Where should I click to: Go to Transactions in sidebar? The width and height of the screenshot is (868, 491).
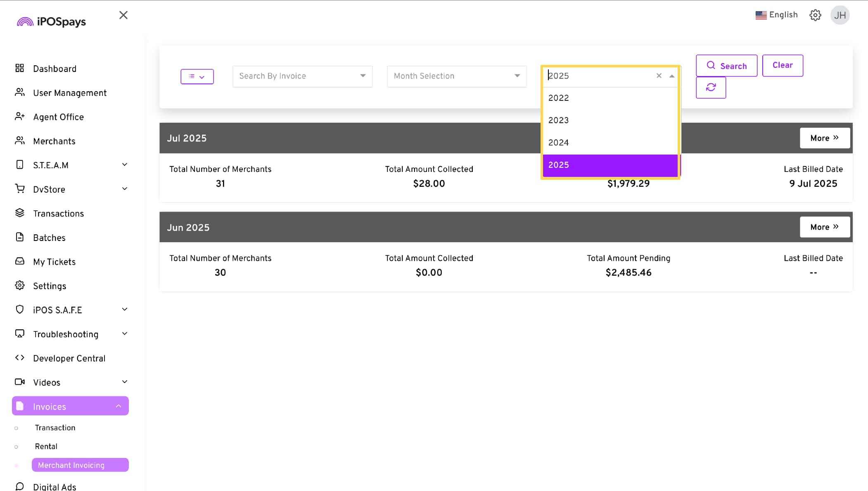click(58, 213)
